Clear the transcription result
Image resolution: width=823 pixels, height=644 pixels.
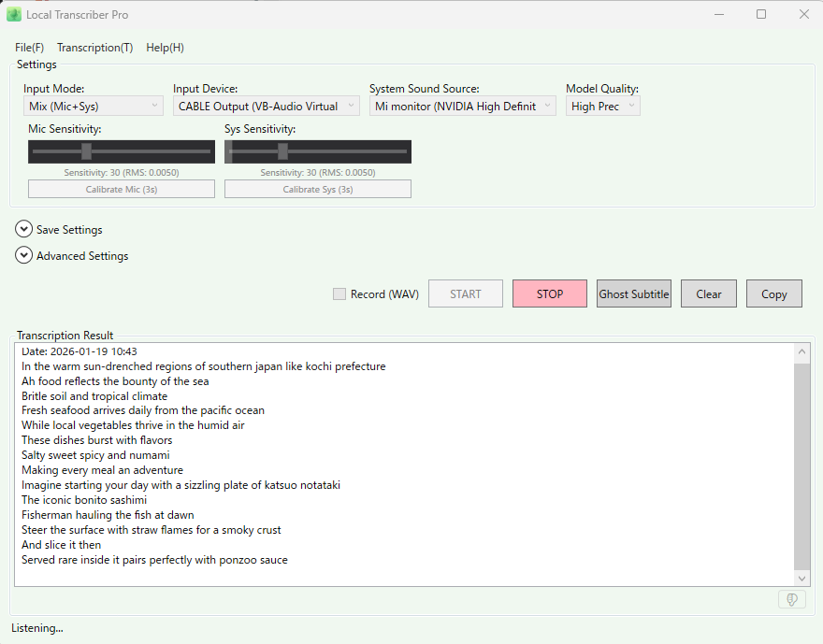709,293
